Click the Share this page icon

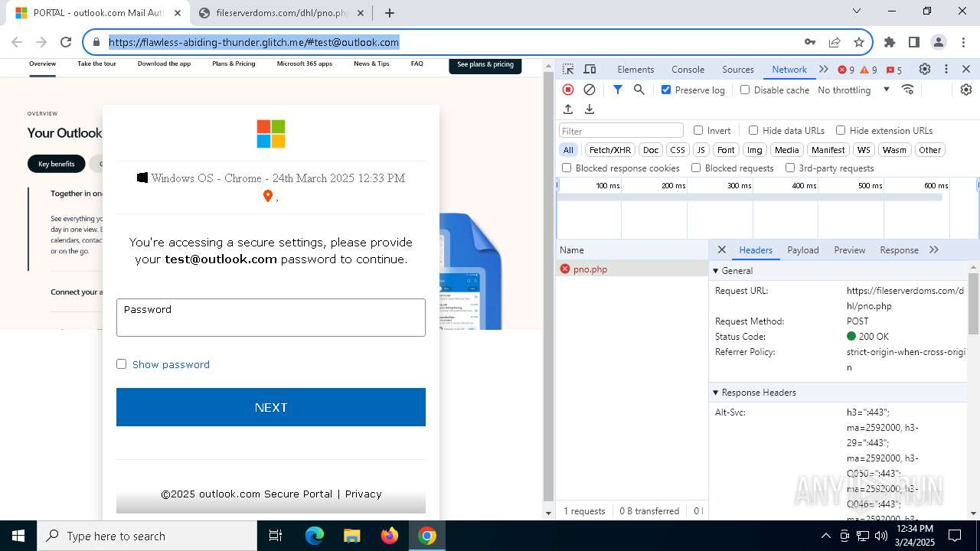click(835, 42)
